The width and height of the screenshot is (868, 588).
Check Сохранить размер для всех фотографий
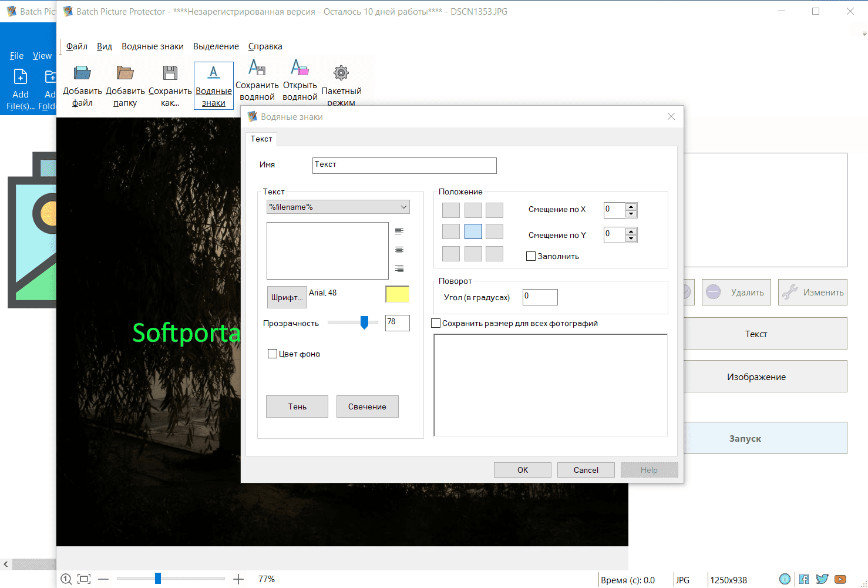tap(436, 323)
